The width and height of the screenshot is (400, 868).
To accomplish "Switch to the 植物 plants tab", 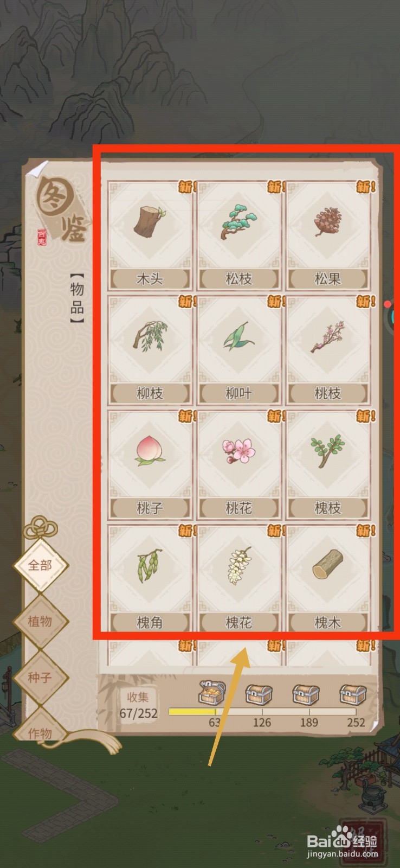I will pyautogui.click(x=40, y=621).
